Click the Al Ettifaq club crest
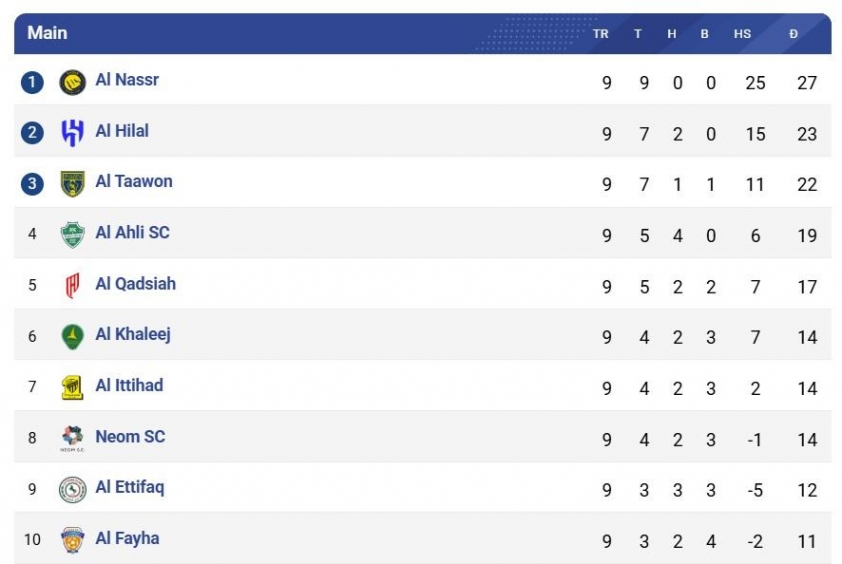 point(72,489)
